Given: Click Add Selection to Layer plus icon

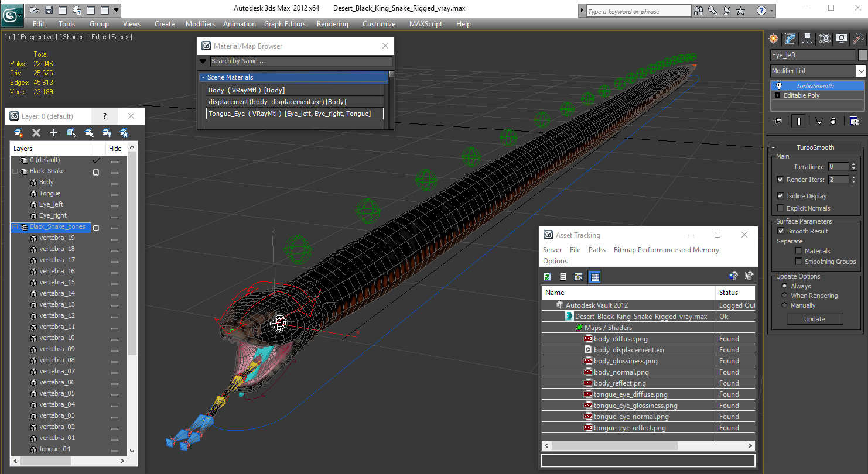Looking at the screenshot, I should 54,133.
